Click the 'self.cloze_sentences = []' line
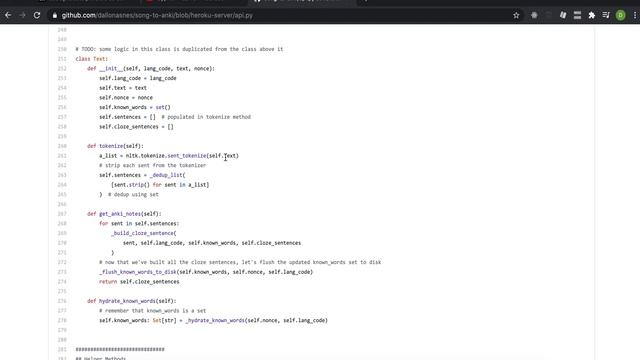The image size is (640, 360). 136,127
